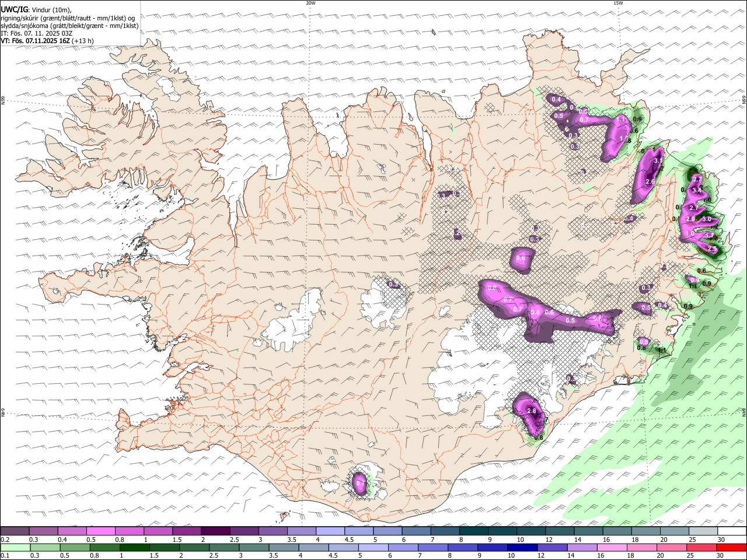Click the darkest purple swatch labeled 2 in top legend row
Viewport: 747px width, 560px height.
(x=215, y=531)
